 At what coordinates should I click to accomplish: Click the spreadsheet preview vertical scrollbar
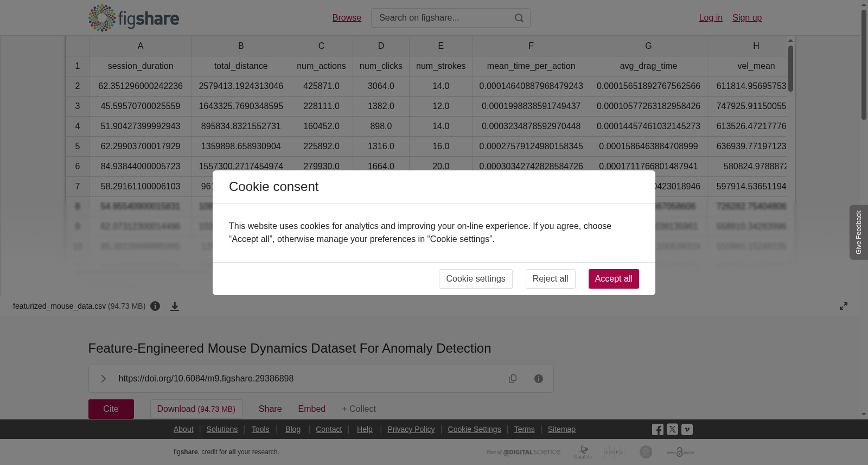pos(791,68)
